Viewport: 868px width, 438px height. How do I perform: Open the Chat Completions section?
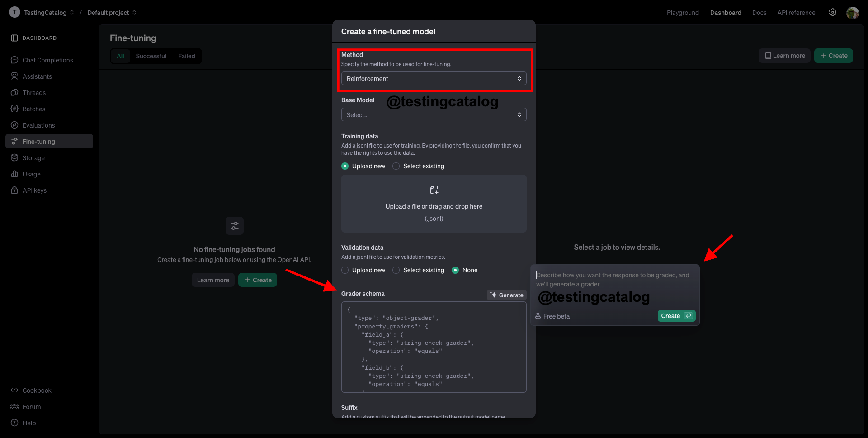point(47,60)
